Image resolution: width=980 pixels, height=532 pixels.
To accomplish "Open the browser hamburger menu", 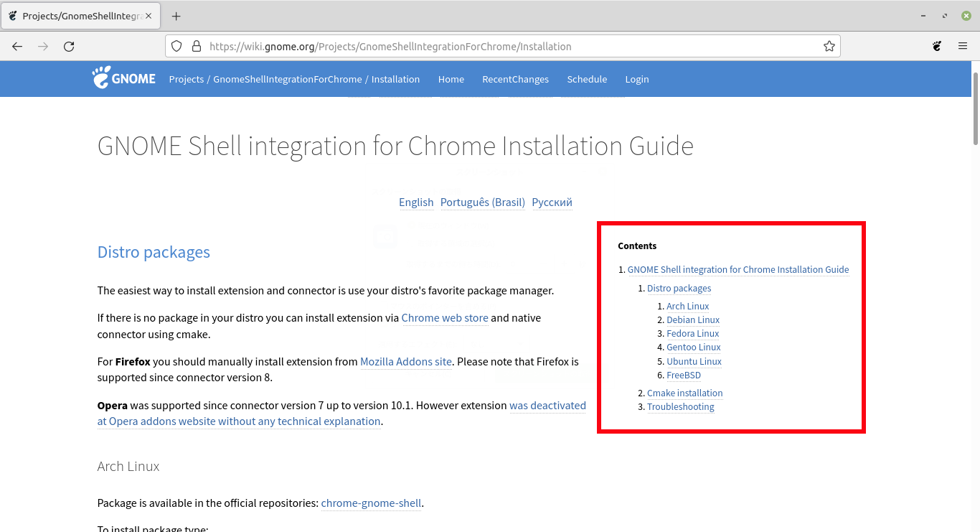I will point(963,46).
